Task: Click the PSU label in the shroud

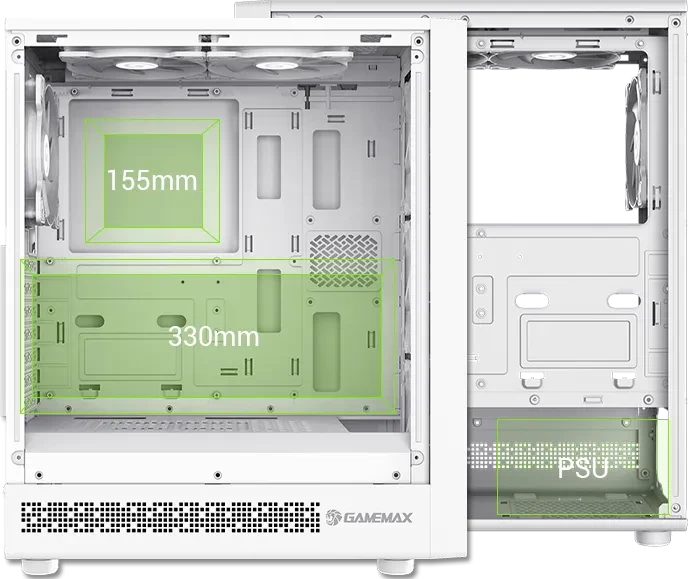Action: pos(583,468)
